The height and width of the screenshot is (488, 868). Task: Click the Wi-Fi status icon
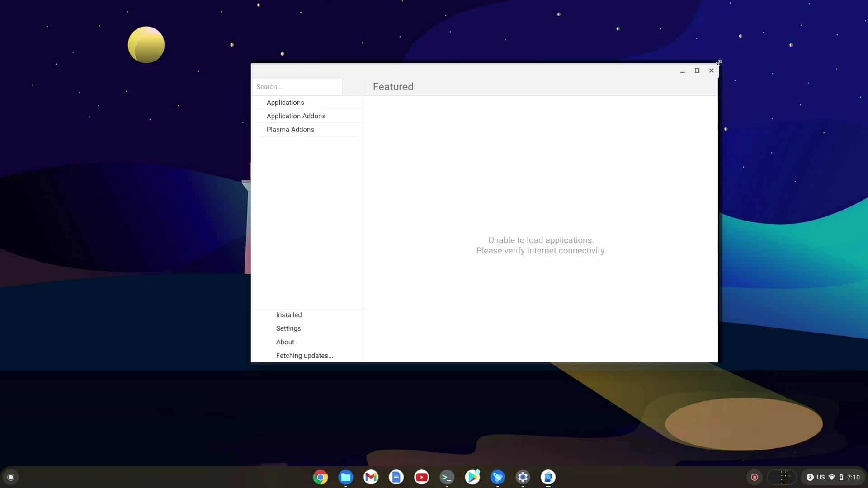pyautogui.click(x=831, y=477)
